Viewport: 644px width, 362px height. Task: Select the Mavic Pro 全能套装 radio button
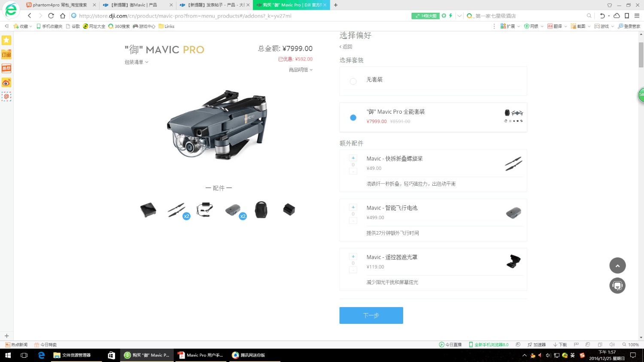coord(353,118)
